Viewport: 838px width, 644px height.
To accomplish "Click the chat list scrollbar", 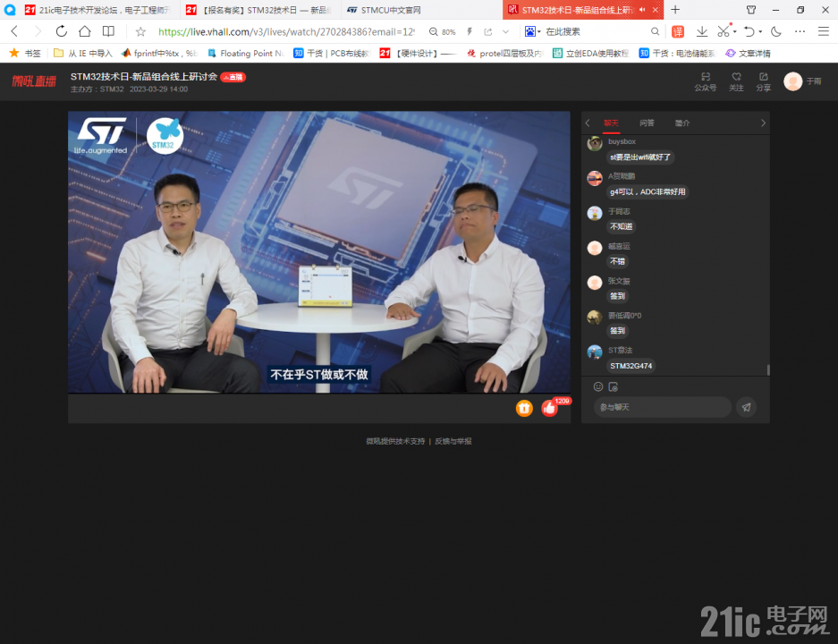I will tap(768, 369).
